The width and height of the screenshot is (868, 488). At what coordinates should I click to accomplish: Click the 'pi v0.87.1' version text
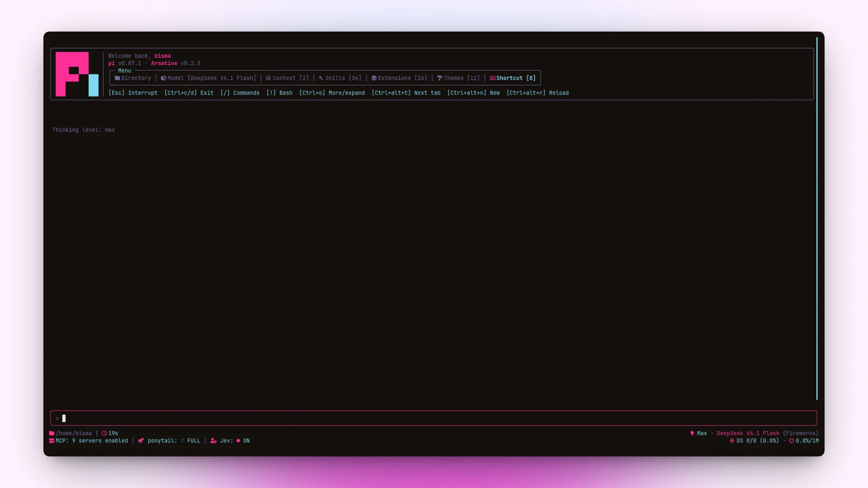[x=125, y=63]
